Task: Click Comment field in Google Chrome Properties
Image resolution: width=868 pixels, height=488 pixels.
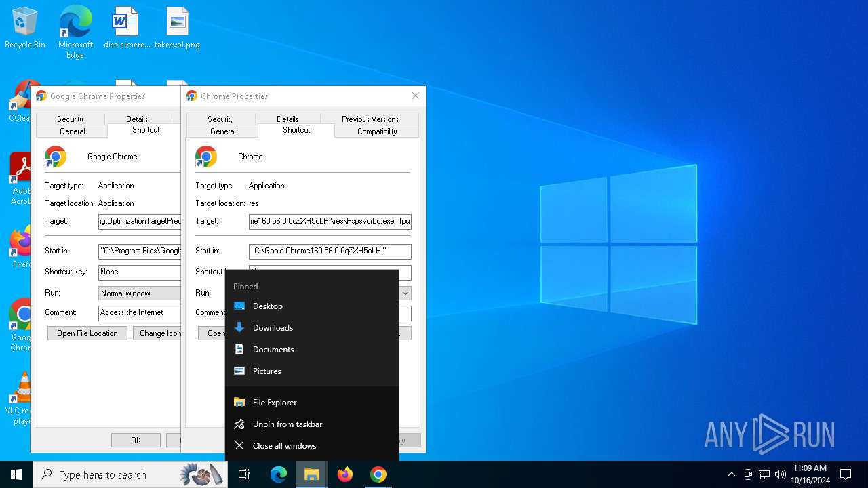Action: (x=140, y=312)
